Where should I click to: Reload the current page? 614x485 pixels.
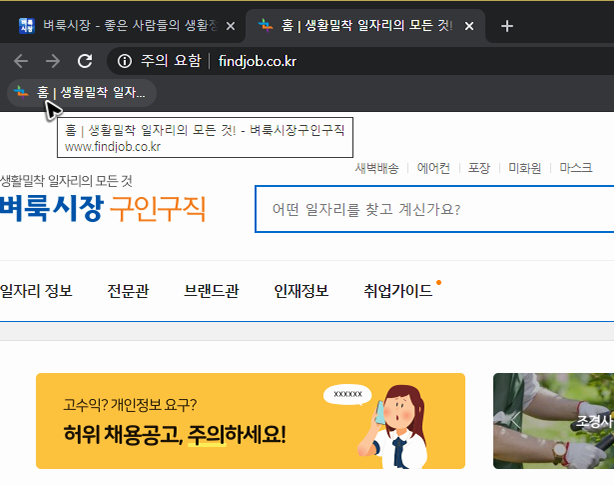[x=85, y=61]
